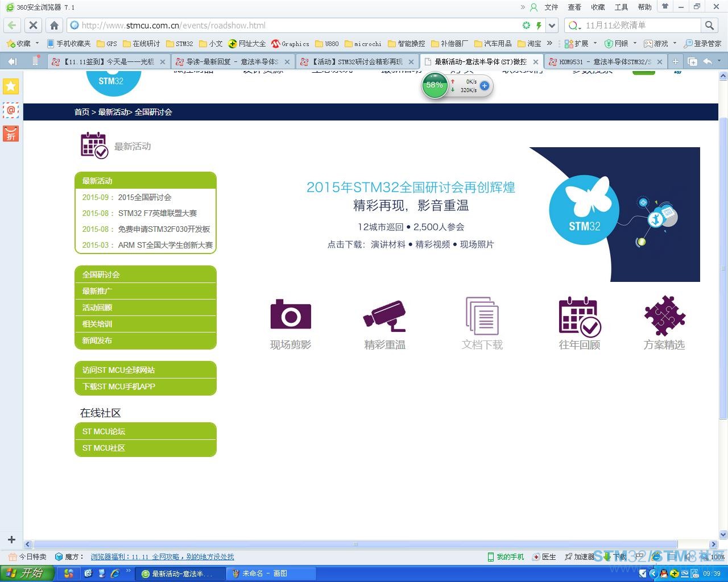Screen dimensions: 728x582
Task: Click the 首页 breadcrumb link
Action: 82,112
